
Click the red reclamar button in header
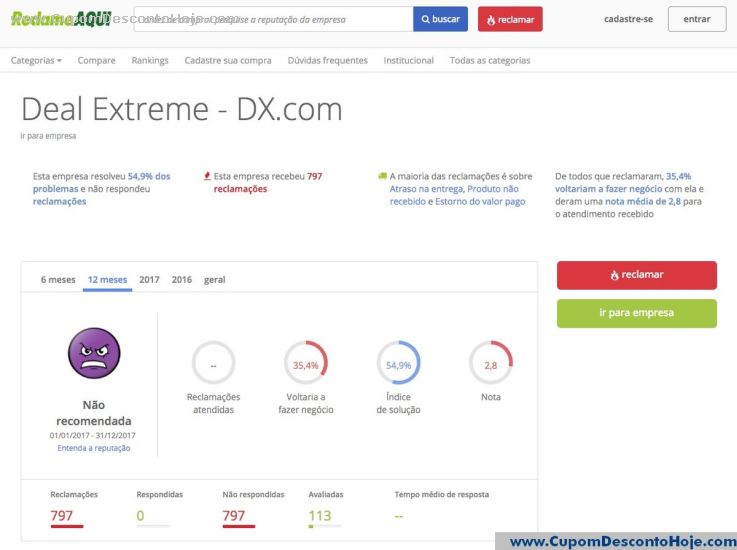(x=510, y=19)
